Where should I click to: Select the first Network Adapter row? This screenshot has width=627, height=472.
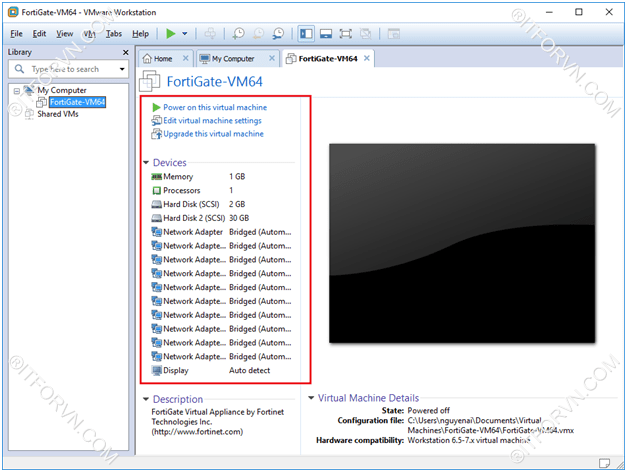[x=221, y=232]
